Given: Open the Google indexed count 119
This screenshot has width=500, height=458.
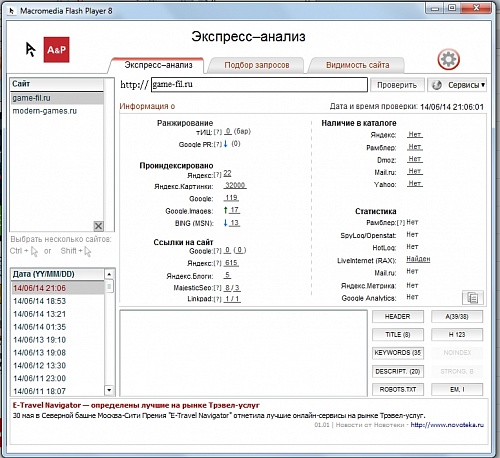Looking at the screenshot, I should [231, 198].
